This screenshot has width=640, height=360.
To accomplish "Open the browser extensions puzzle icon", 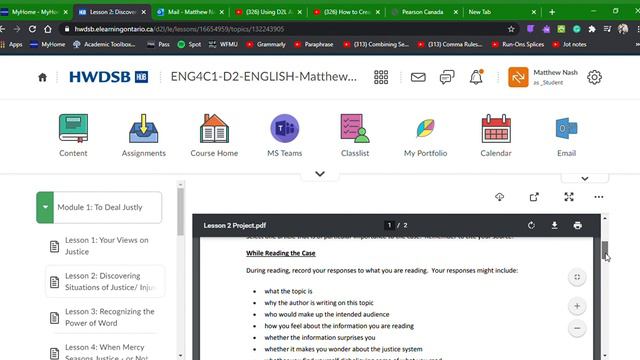I will coord(592,29).
